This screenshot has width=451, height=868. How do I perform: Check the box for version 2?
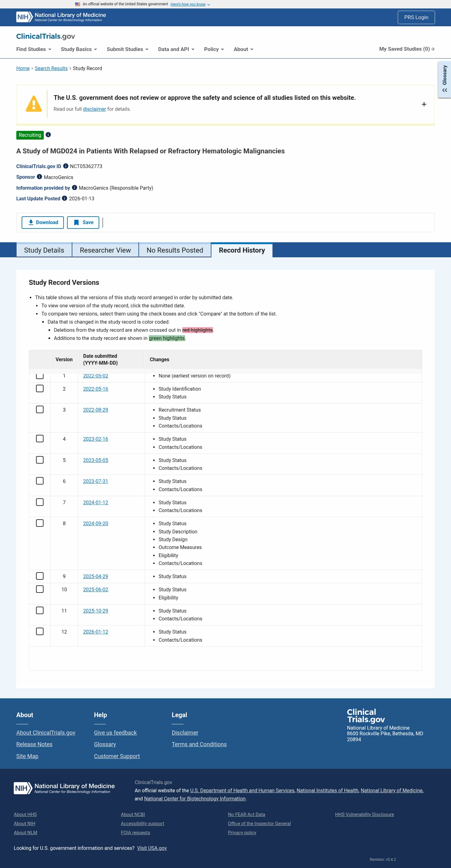(x=40, y=388)
